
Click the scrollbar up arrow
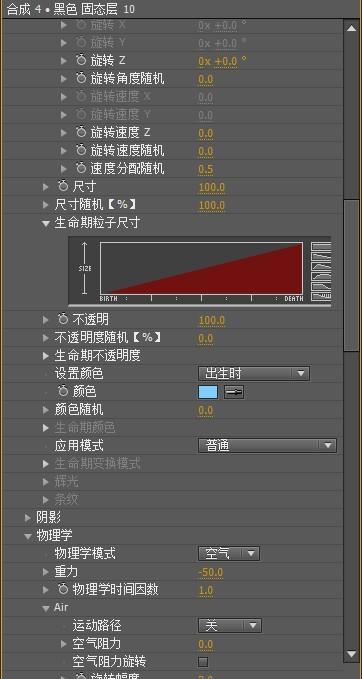(351, 27)
